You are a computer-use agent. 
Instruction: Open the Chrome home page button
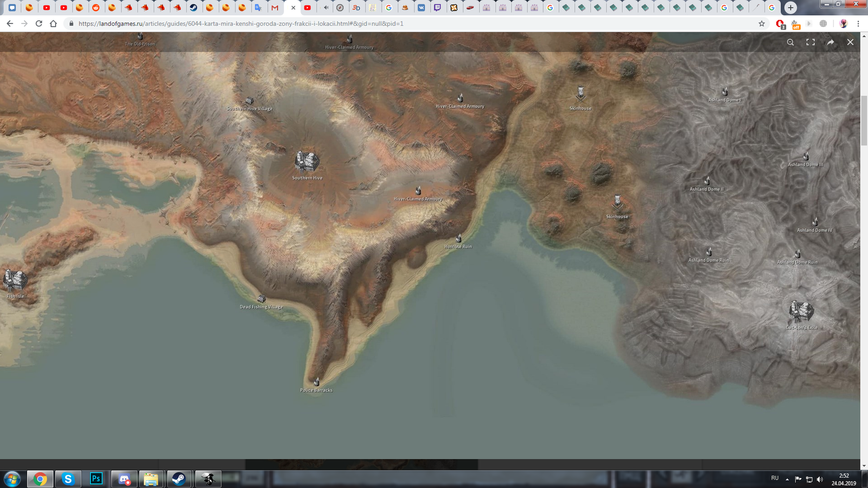coord(53,24)
